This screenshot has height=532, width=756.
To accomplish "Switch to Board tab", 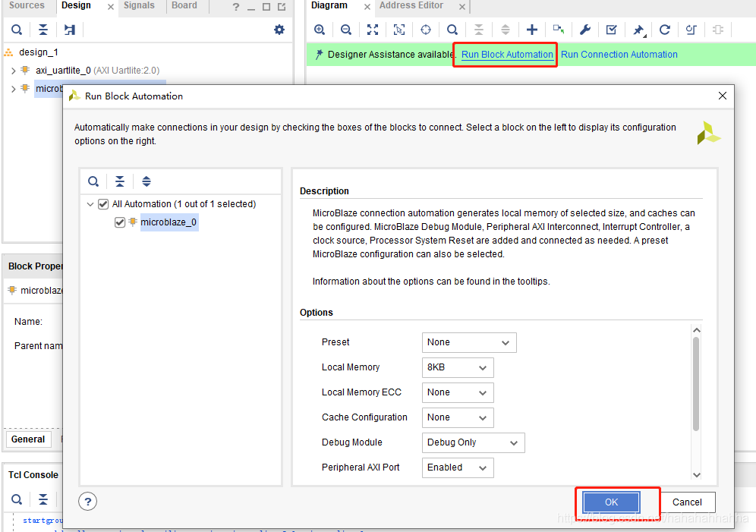I will [184, 6].
